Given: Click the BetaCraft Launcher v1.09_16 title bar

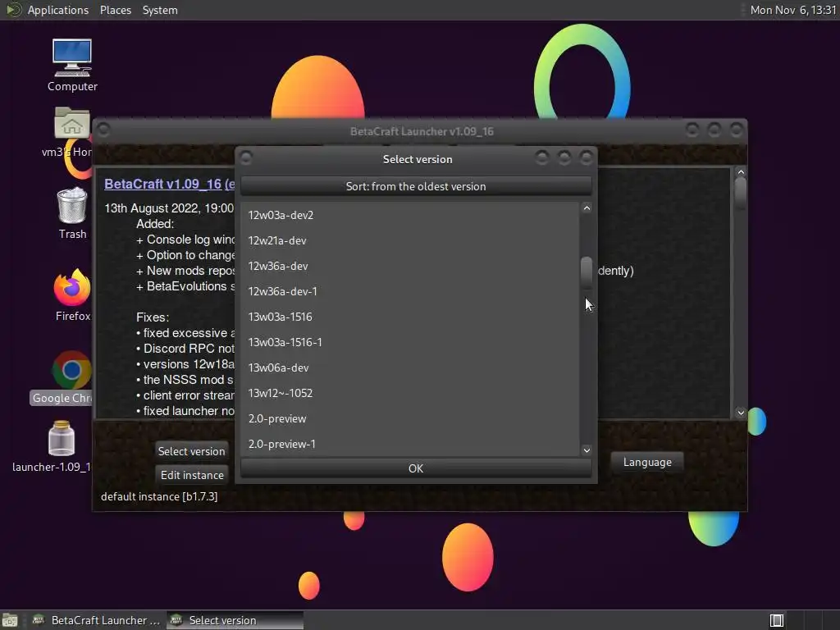Looking at the screenshot, I should (421, 131).
